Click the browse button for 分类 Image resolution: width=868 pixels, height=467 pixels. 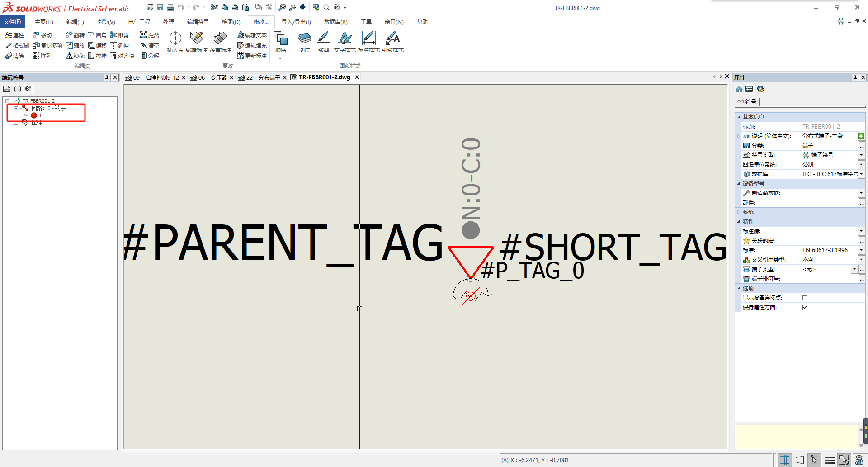coord(862,146)
